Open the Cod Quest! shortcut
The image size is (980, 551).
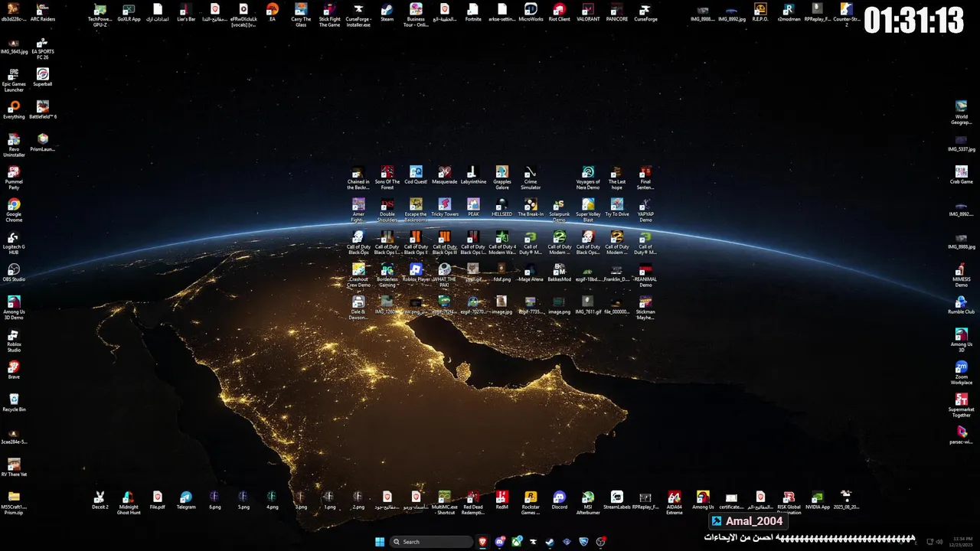[416, 175]
